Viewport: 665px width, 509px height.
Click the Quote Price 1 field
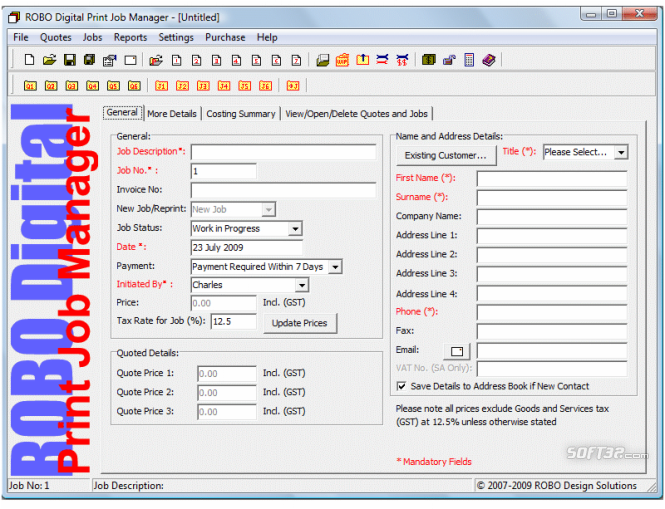pos(227,374)
